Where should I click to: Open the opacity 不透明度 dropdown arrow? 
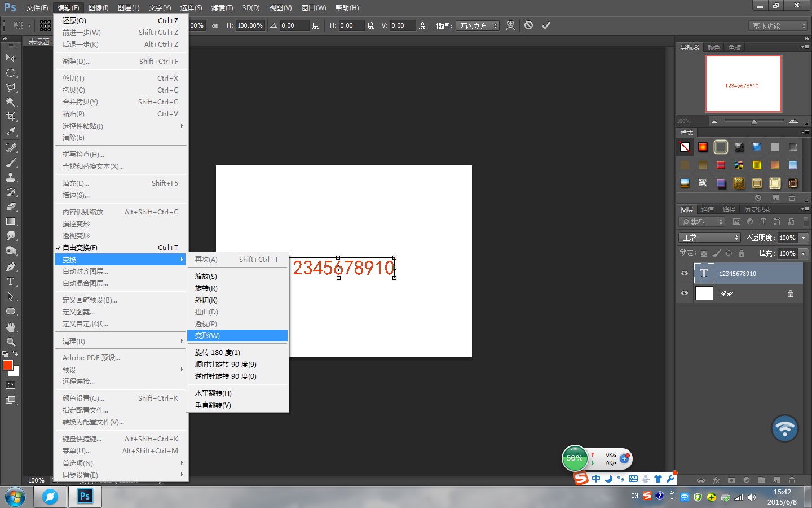804,238
